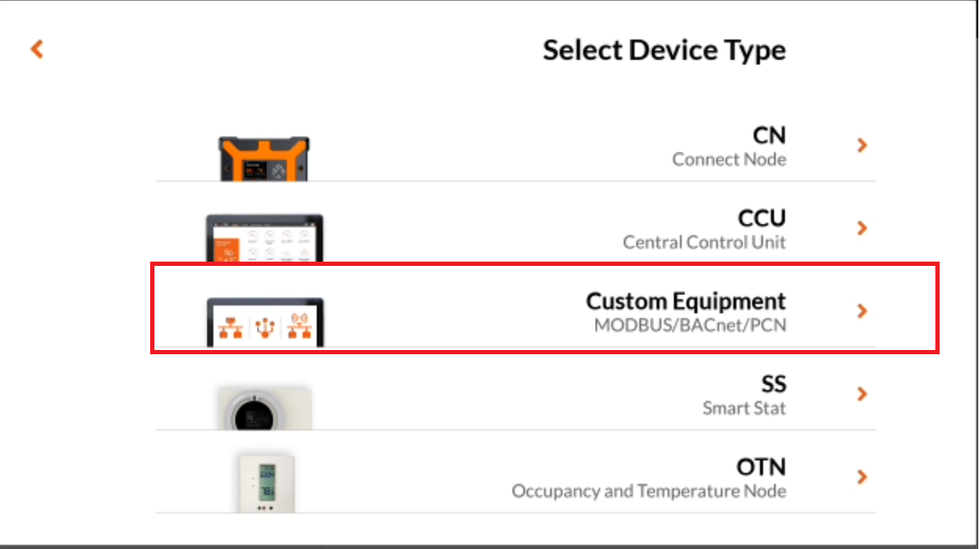
Task: Click the MODBUS/BACnet/PCN subtitle
Action: pos(690,325)
